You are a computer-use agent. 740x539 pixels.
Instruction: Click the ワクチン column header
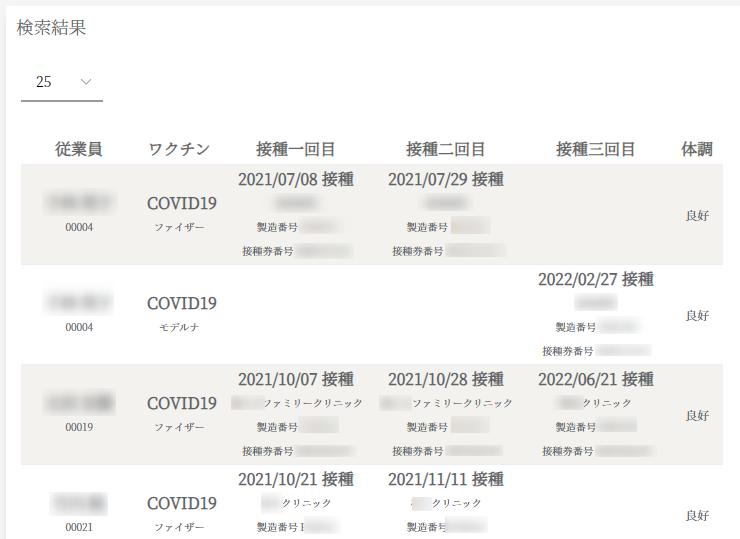179,149
